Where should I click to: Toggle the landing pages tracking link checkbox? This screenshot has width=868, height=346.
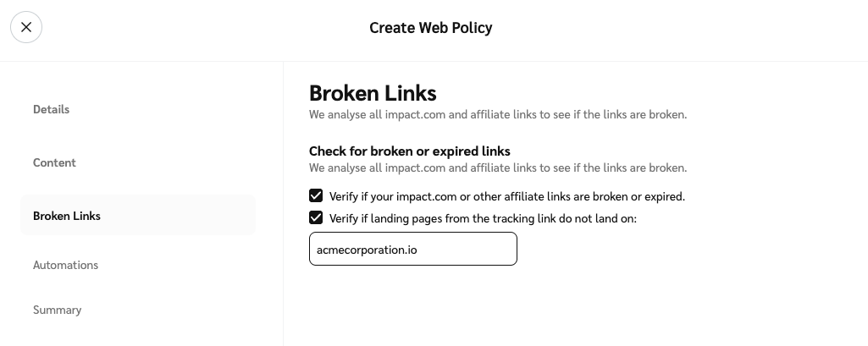316,217
